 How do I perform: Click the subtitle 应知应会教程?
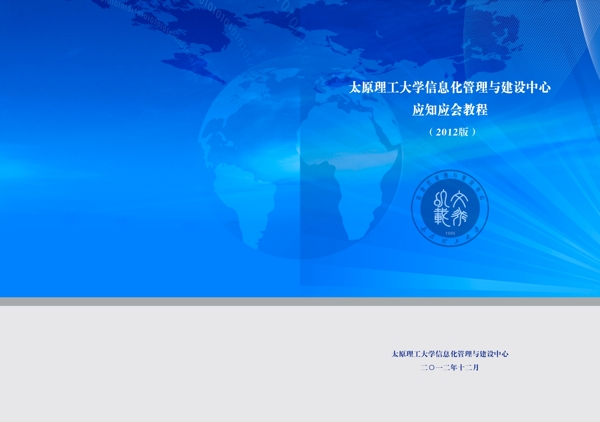(450, 110)
